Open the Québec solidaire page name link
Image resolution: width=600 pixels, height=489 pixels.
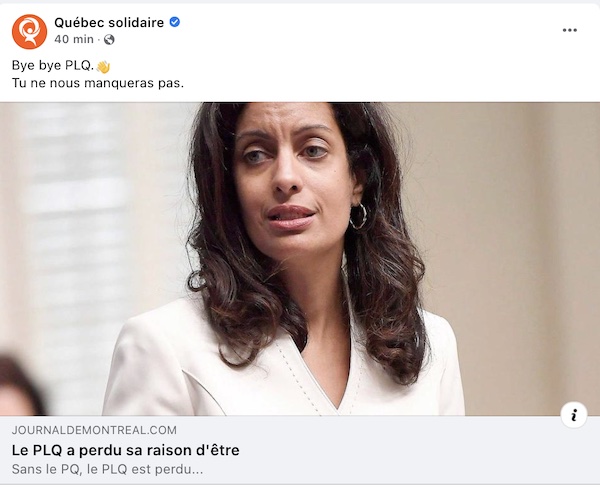pyautogui.click(x=109, y=23)
